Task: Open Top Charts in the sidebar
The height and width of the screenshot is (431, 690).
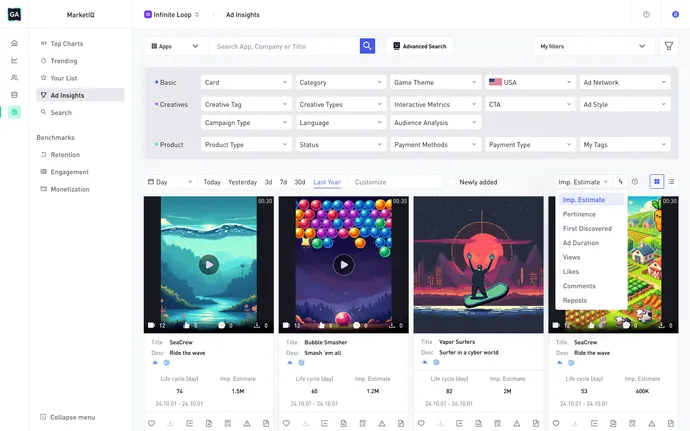Action: (66, 44)
